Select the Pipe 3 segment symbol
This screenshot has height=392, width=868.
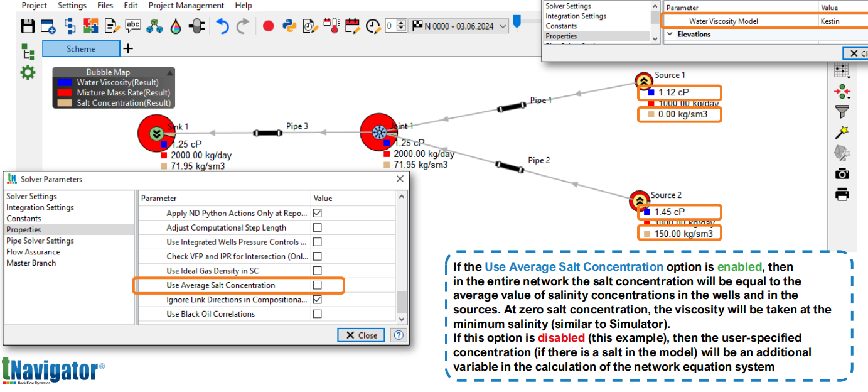(267, 133)
